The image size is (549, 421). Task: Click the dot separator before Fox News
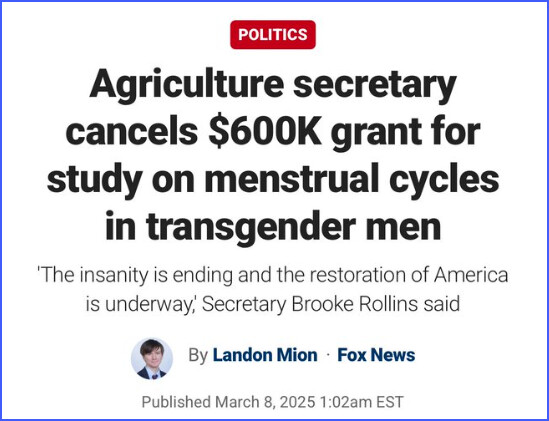click(328, 355)
